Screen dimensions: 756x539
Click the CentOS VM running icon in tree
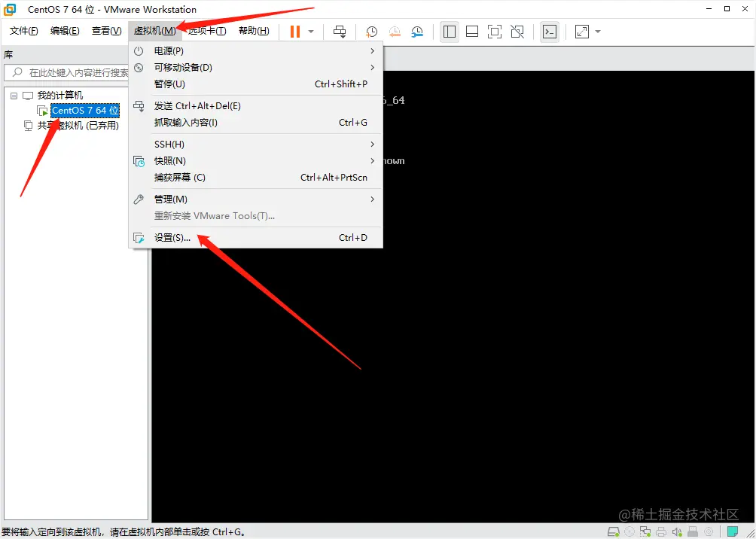point(43,111)
